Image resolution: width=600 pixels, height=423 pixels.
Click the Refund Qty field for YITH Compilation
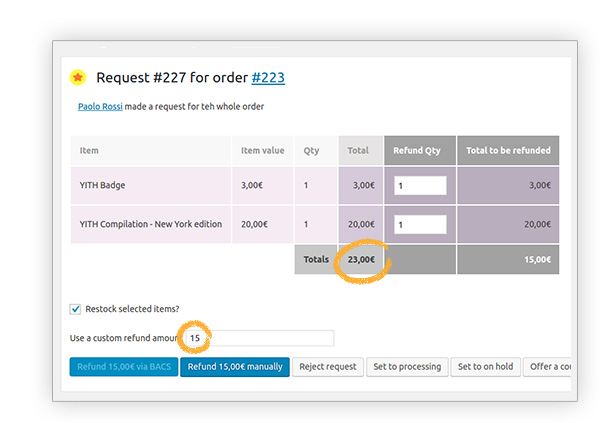click(x=419, y=224)
